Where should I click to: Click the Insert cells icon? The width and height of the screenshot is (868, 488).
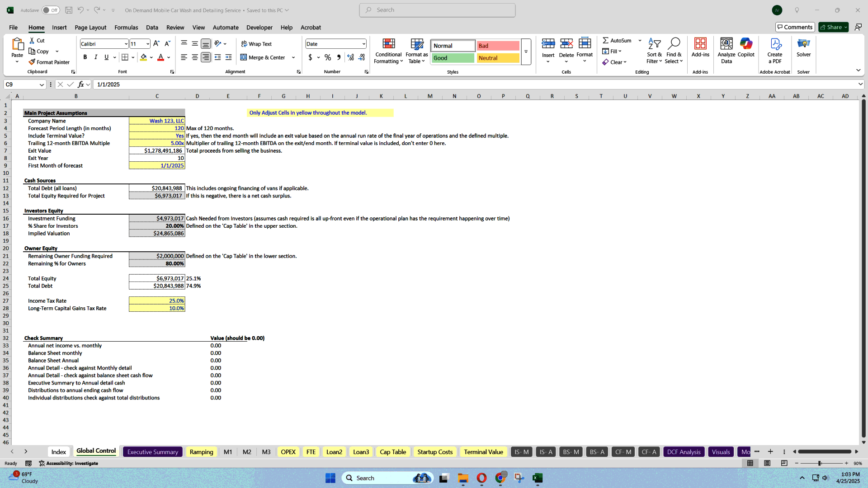pyautogui.click(x=548, y=44)
